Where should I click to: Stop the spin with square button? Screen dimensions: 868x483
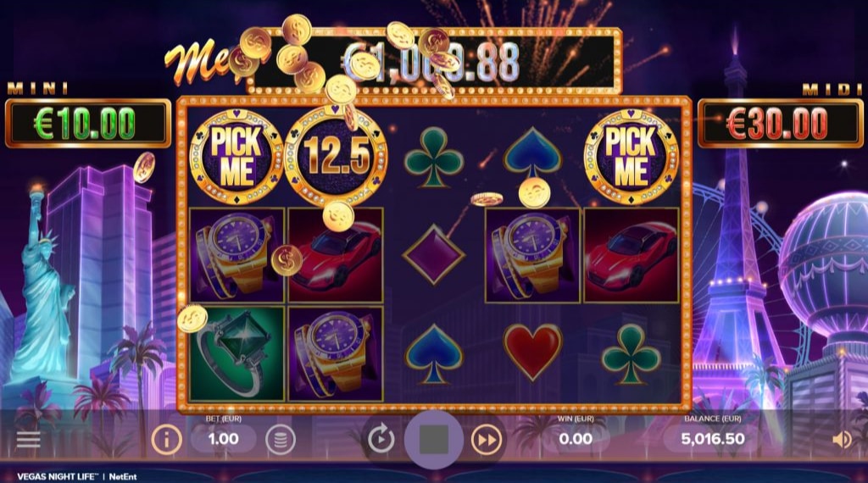[x=433, y=440]
